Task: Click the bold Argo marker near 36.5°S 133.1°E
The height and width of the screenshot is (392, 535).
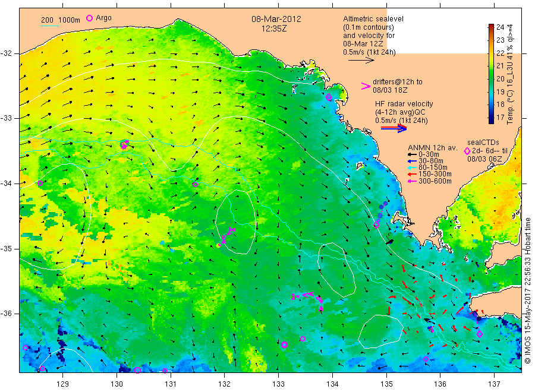Action: tap(284, 344)
